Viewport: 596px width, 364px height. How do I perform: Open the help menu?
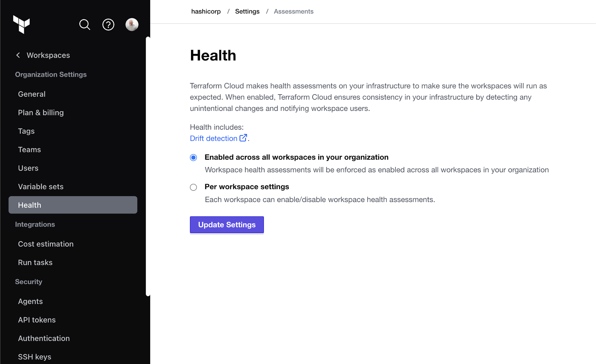pyautogui.click(x=108, y=25)
